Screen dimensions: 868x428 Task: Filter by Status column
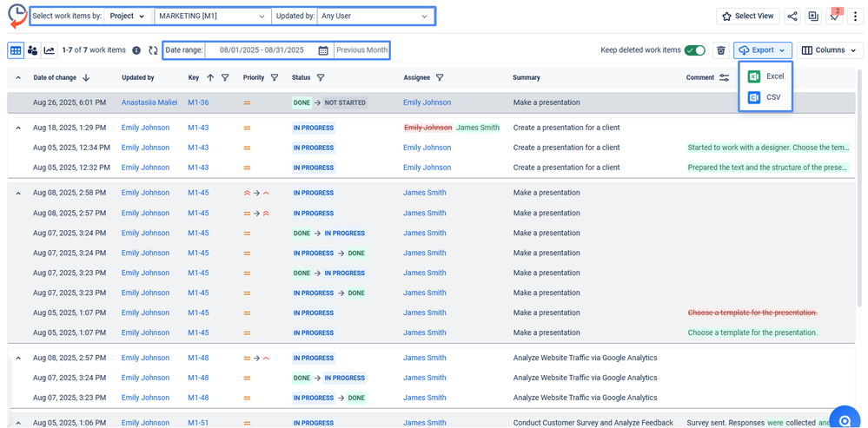point(320,78)
